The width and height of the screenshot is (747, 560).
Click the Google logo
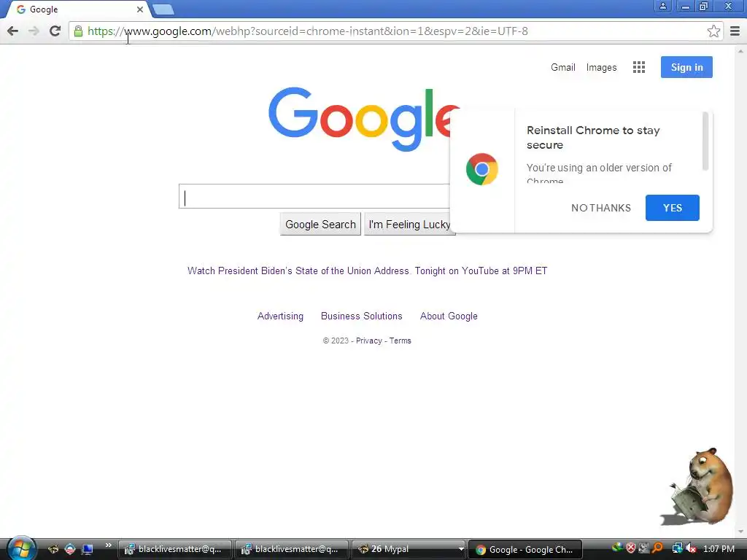point(363,118)
